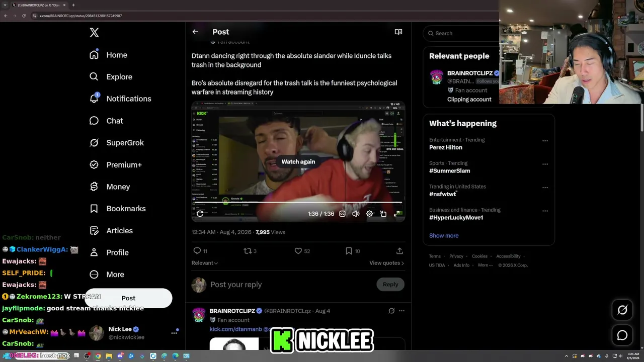Open the video settings gear

click(369, 214)
